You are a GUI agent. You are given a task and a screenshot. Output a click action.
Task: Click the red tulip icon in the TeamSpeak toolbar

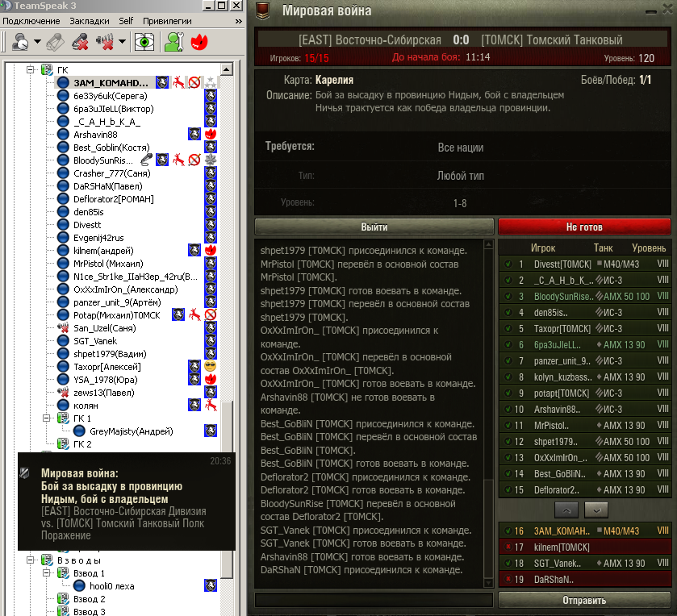tap(199, 42)
